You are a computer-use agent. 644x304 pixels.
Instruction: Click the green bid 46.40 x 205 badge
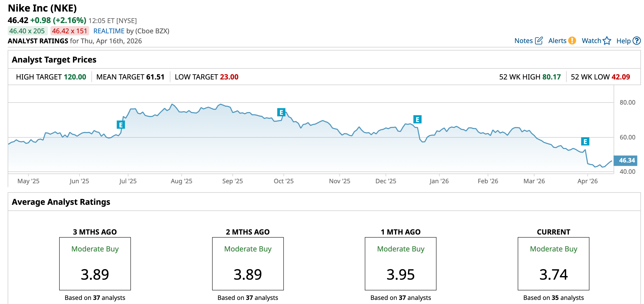click(x=27, y=31)
